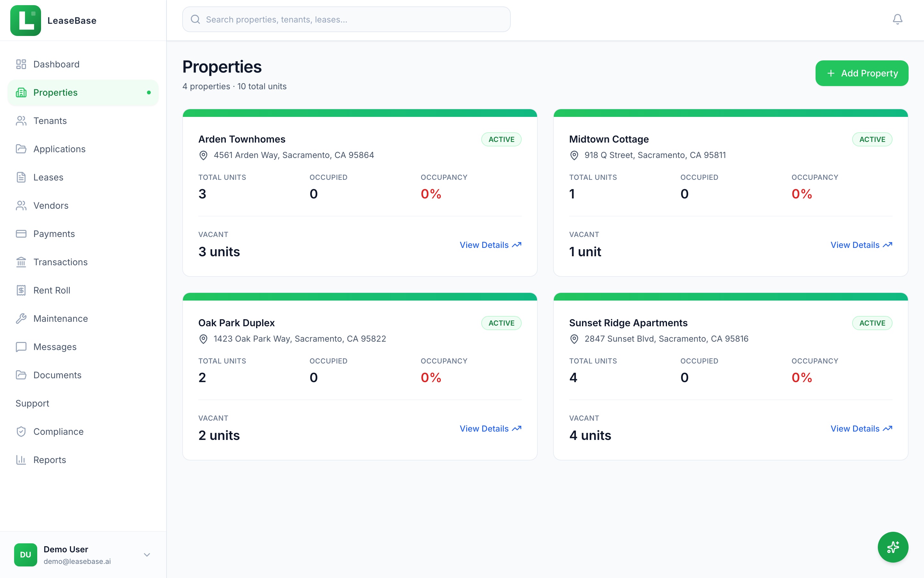
Task: Click the Arden Townhomes title
Action: (242, 139)
